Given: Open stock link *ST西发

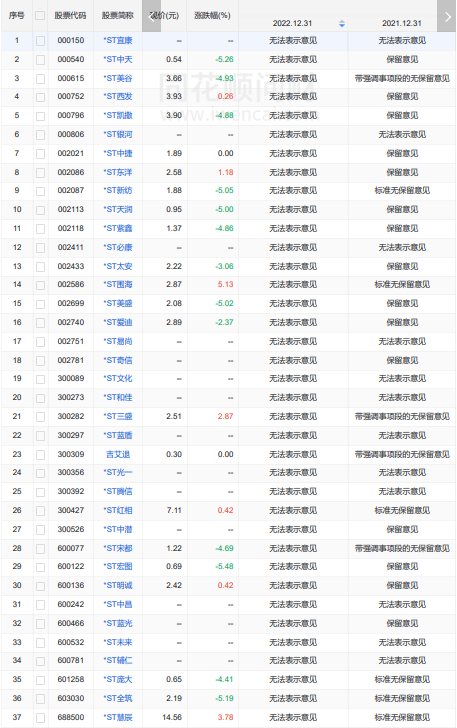Looking at the screenshot, I should click(118, 96).
